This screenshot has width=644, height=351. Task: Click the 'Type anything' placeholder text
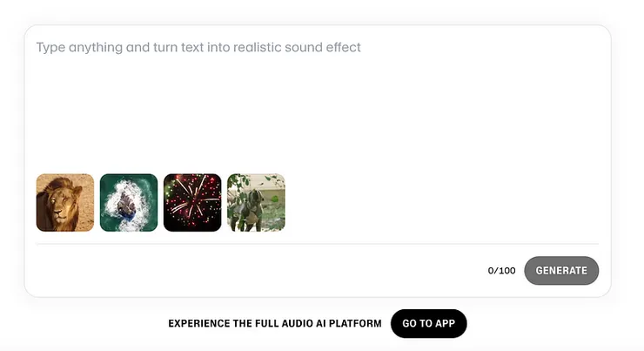(x=198, y=47)
